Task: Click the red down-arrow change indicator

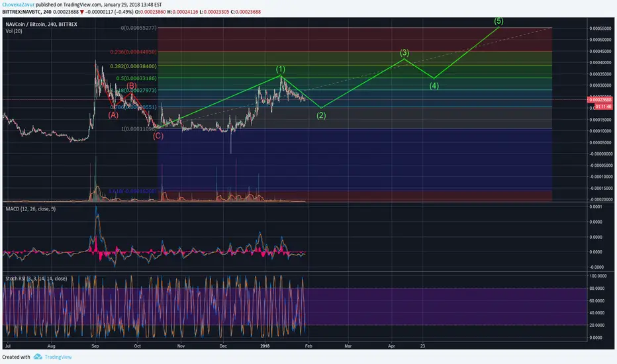Action: [82, 12]
